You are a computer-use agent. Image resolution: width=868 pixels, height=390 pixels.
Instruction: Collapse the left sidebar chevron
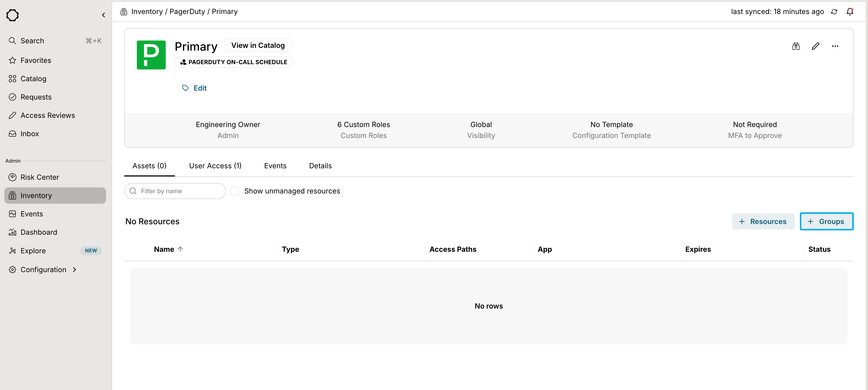[x=103, y=15]
